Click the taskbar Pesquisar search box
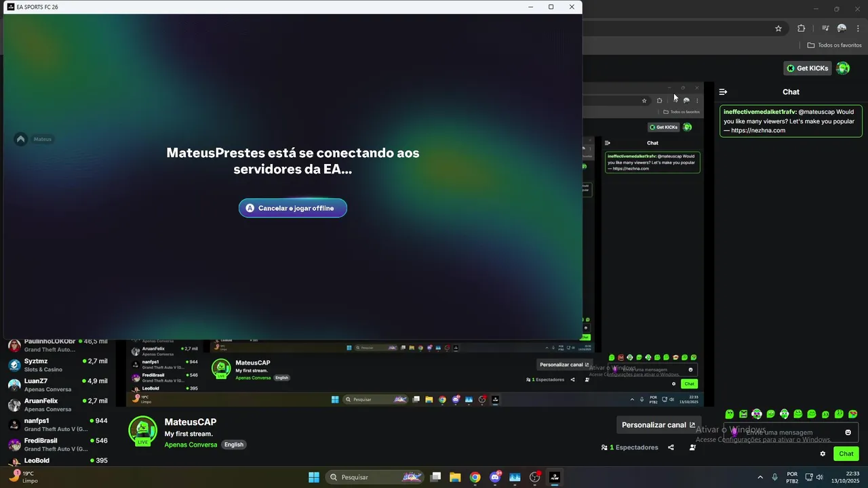Viewport: 868px width, 488px height. point(375,477)
